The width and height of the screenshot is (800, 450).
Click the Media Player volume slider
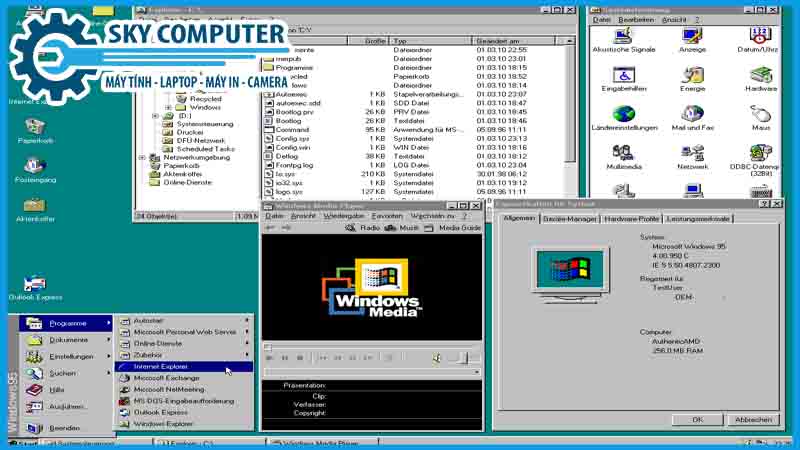[463, 358]
